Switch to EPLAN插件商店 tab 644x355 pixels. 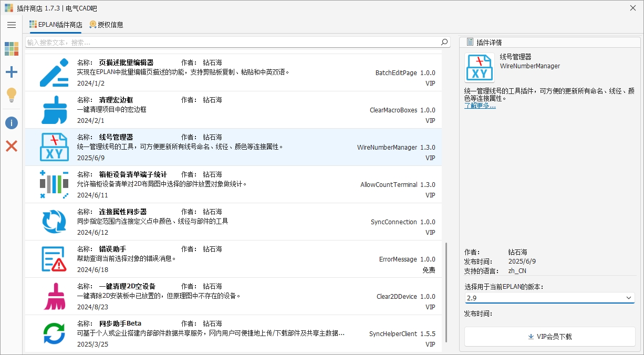[56, 25]
